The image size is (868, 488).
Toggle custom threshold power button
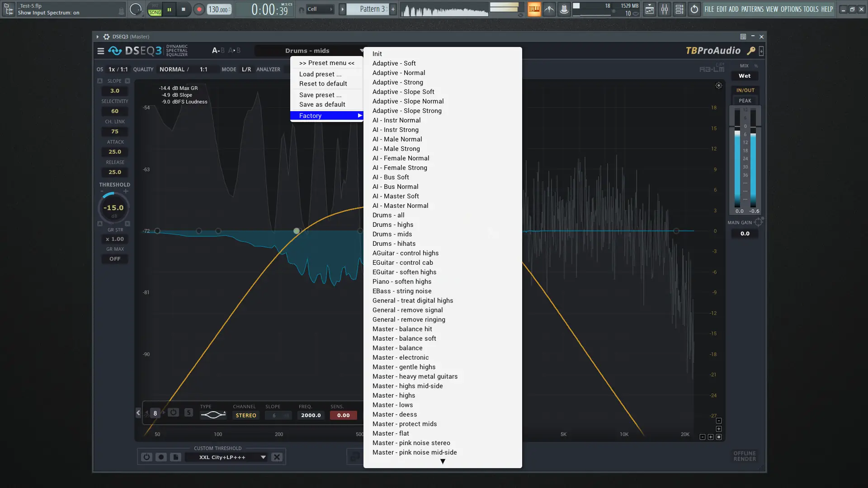[146, 457]
